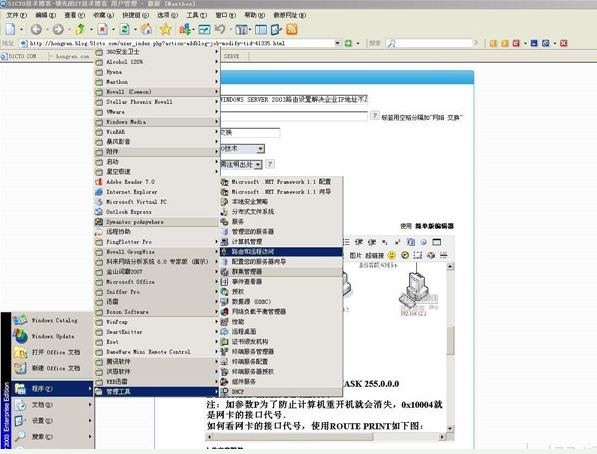The image size is (597, 454).
Task: Expand Boson Software program folder
Action: (x=156, y=312)
